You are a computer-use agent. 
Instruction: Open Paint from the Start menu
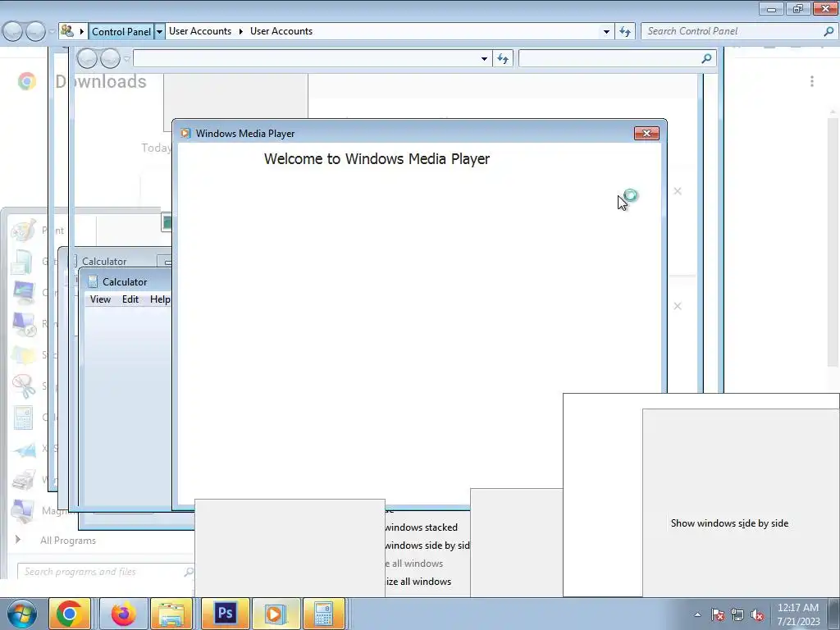pyautogui.click(x=24, y=231)
